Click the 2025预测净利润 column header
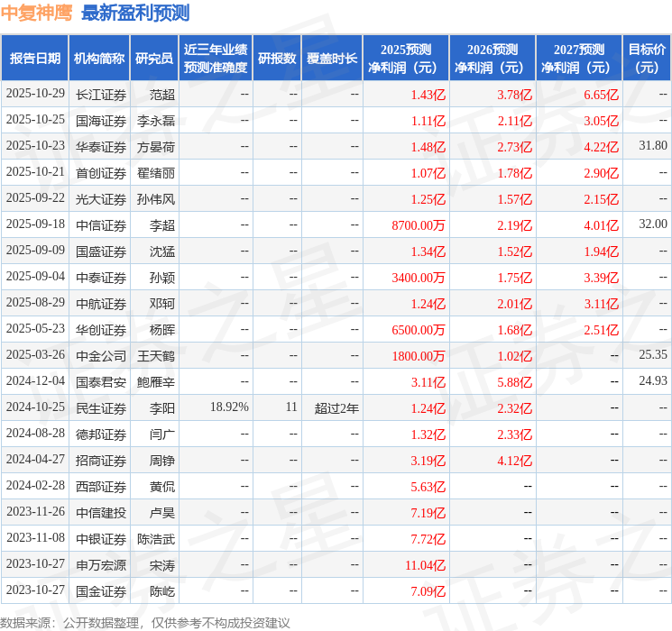 click(406, 59)
